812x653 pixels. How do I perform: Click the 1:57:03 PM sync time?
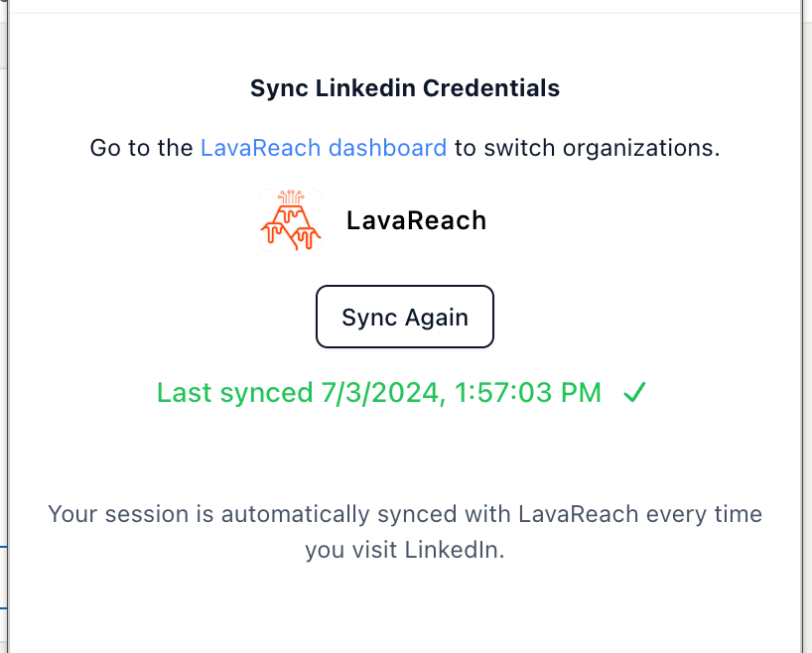528,393
